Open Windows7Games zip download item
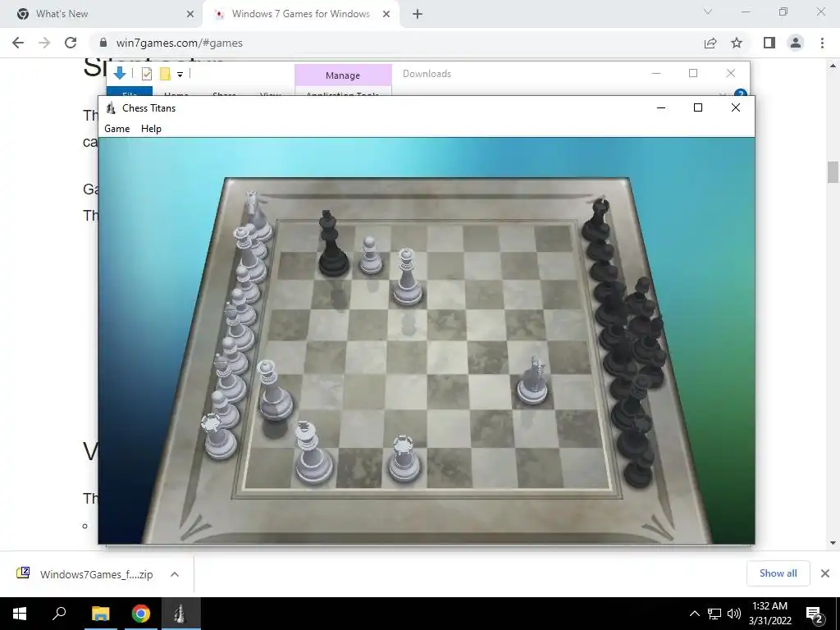840x630 pixels. (x=97, y=574)
